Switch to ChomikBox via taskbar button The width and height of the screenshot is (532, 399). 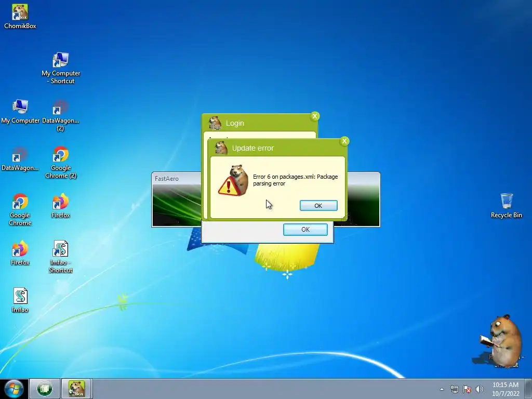pyautogui.click(x=77, y=389)
